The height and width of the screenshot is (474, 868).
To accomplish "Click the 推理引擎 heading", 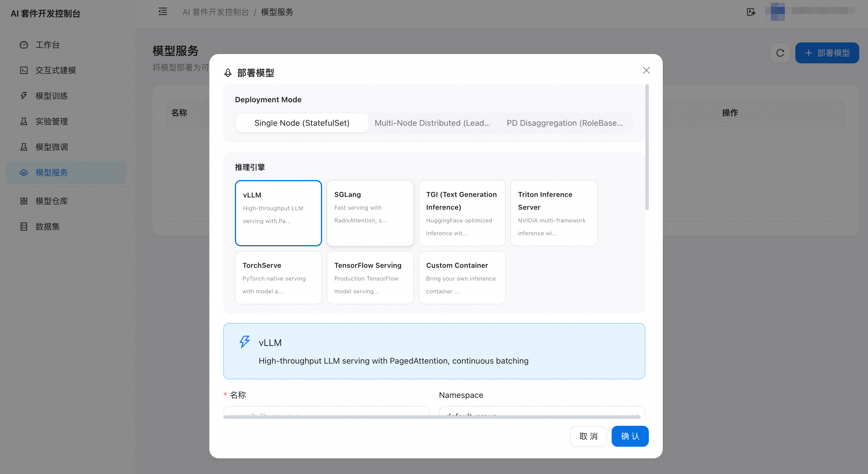I will click(250, 167).
